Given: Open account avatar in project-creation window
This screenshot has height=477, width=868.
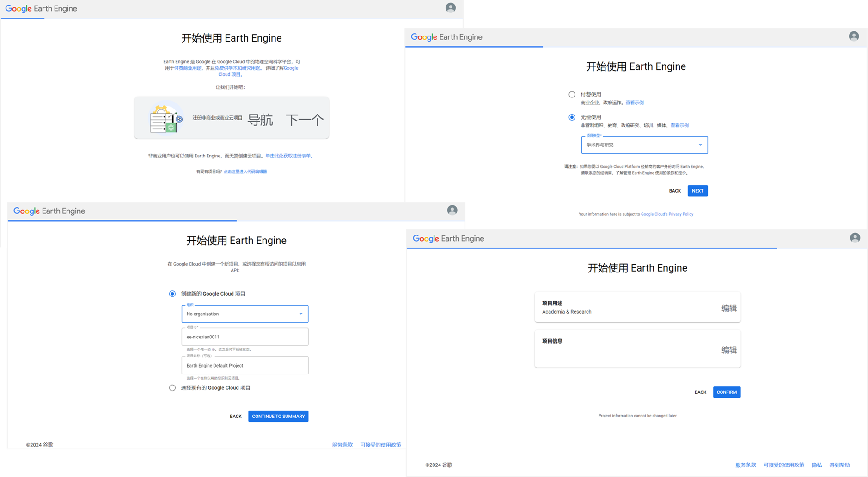Looking at the screenshot, I should [452, 210].
